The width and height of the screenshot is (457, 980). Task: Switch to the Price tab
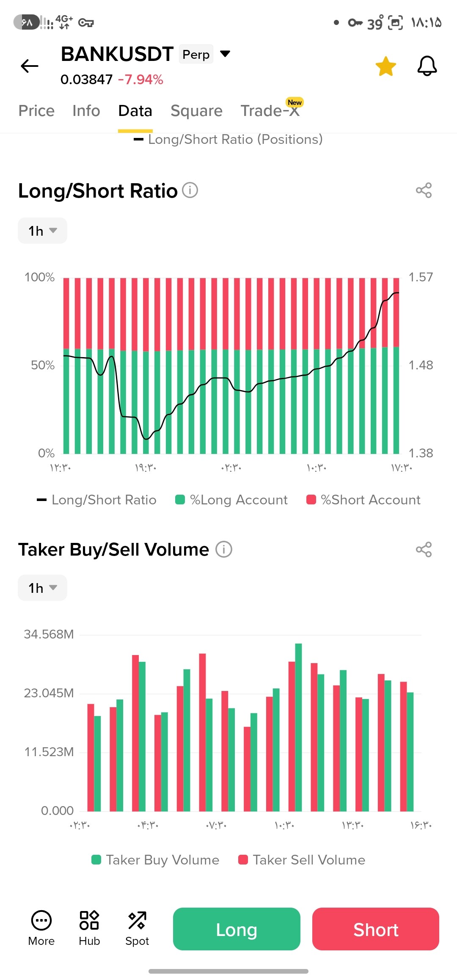click(36, 111)
